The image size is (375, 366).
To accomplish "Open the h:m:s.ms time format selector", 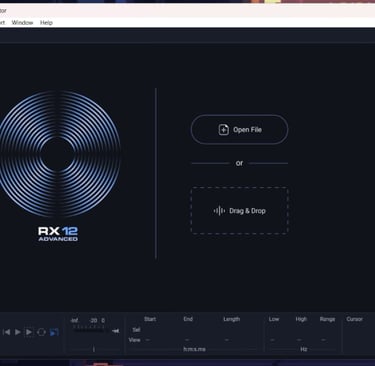I will pyautogui.click(x=194, y=349).
